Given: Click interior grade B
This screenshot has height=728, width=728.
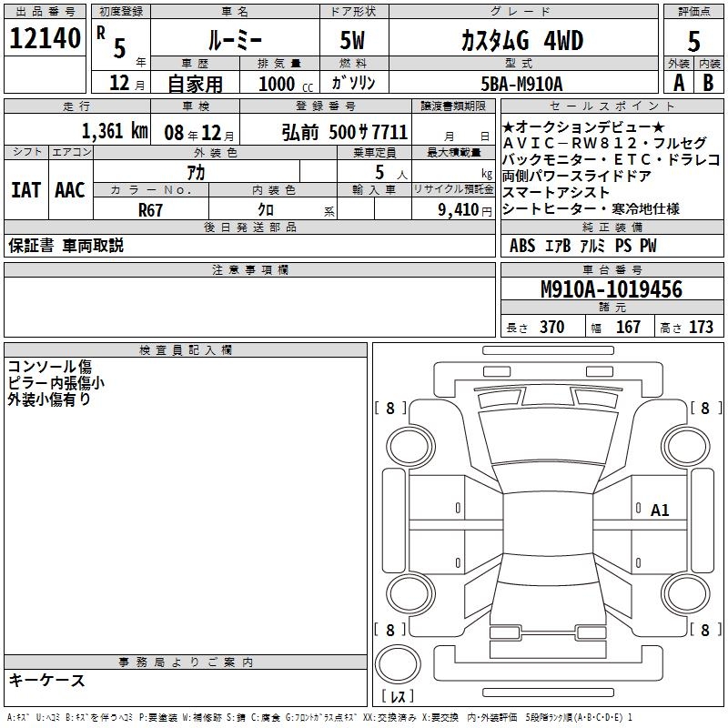Looking at the screenshot, I should pyautogui.click(x=708, y=83).
